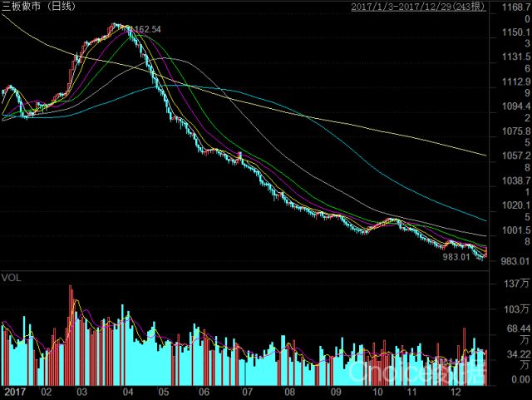Click the 34.22万 volume axis label
Image resolution: width=532 pixels, height=400 pixels.
[x=518, y=360]
